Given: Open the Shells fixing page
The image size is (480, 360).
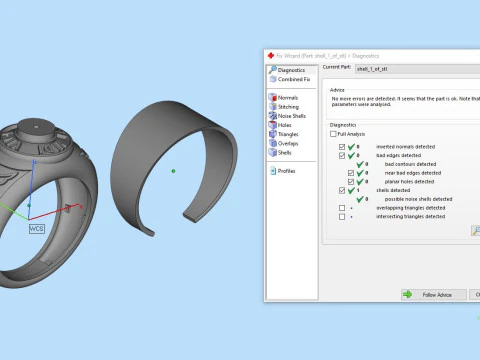Looking at the screenshot, I should pos(284,153).
